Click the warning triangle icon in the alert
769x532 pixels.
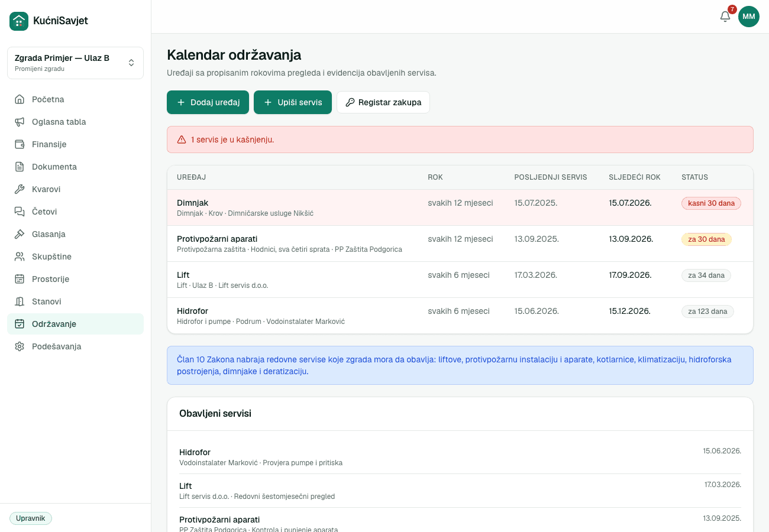182,140
